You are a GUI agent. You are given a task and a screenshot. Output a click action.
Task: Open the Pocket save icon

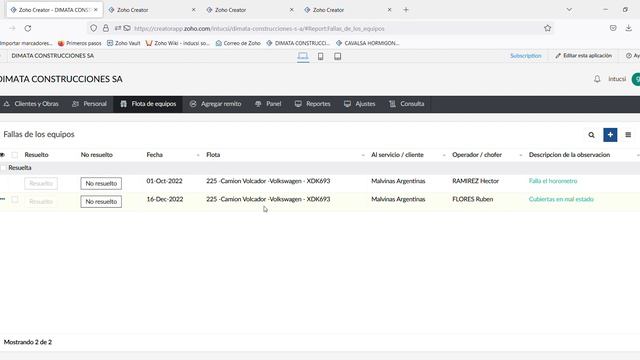click(x=613, y=28)
